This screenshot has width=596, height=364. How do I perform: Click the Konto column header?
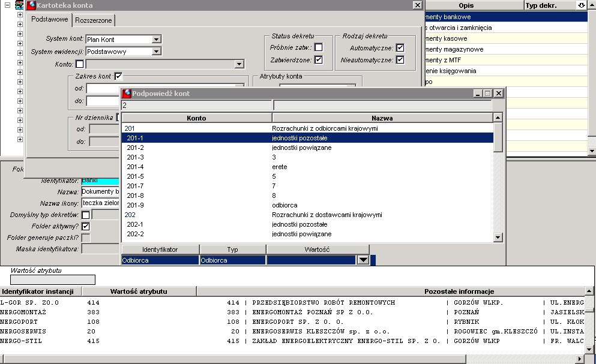[x=196, y=118]
